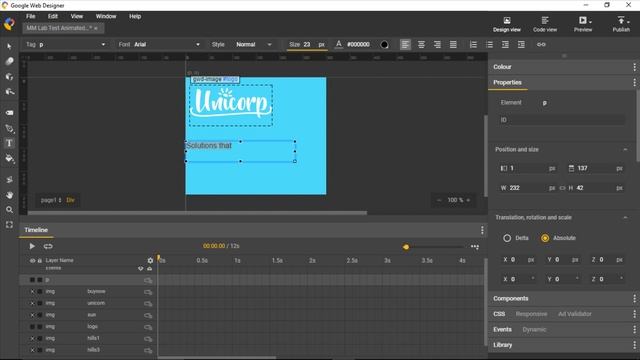The width and height of the screenshot is (640, 360).
Task: Toggle visibility of the hills1 layer
Action: (32, 338)
